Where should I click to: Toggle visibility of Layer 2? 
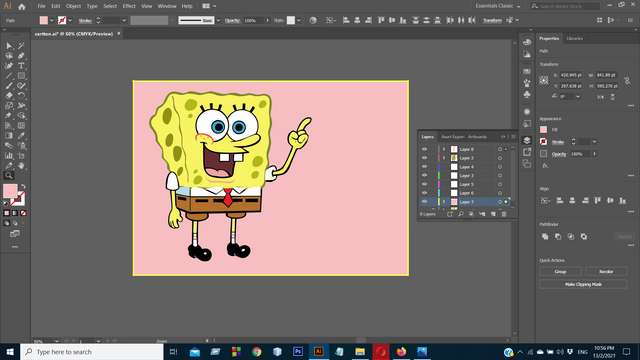[x=424, y=158]
